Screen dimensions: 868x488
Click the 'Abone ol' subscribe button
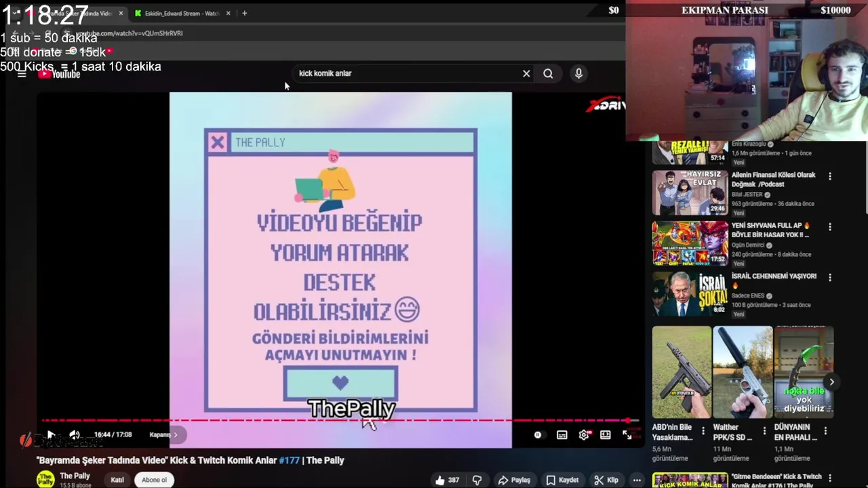pyautogui.click(x=154, y=480)
